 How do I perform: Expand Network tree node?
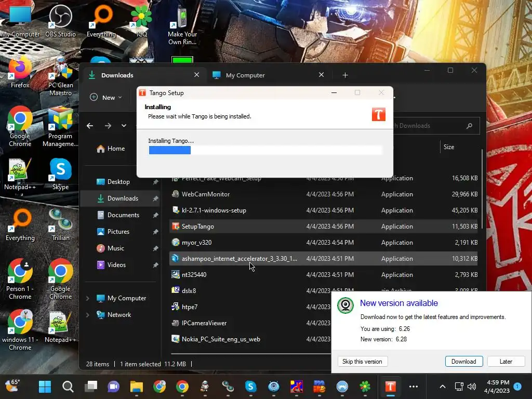click(x=87, y=315)
